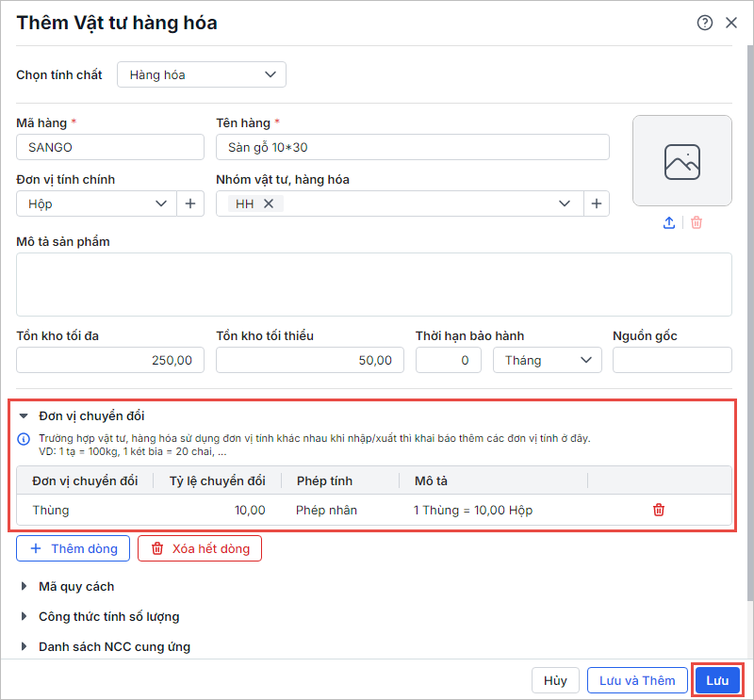This screenshot has height=700, width=754.
Task: Collapse the Đơn vị chuyển đổi section
Action: [x=25, y=415]
